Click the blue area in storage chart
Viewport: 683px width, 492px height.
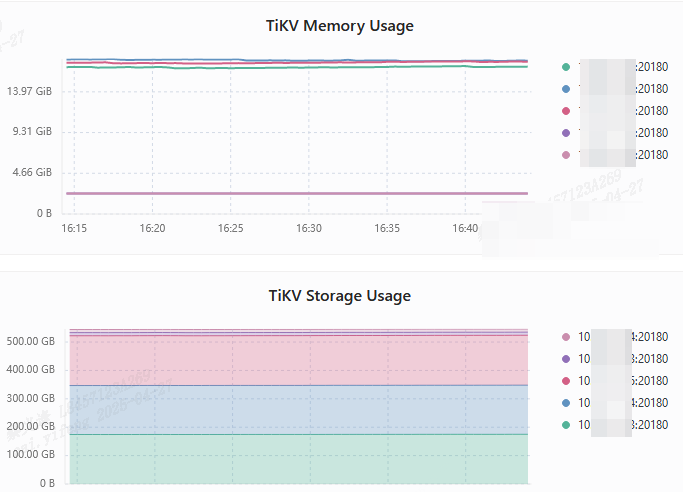(299, 410)
